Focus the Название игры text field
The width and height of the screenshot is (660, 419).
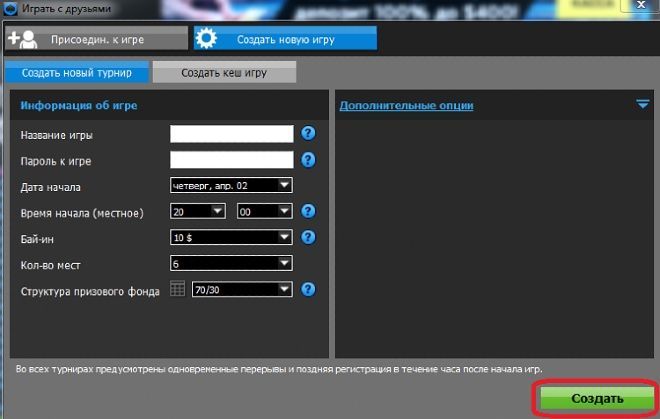(231, 134)
